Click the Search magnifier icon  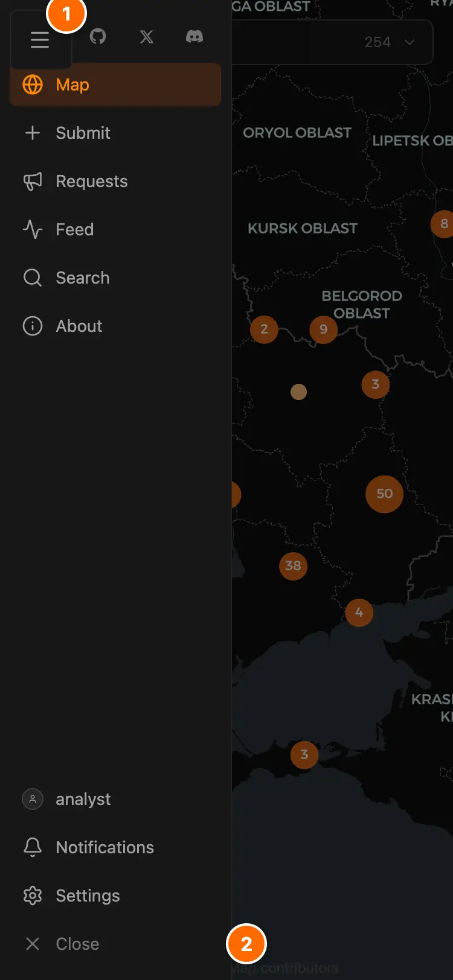(x=33, y=278)
